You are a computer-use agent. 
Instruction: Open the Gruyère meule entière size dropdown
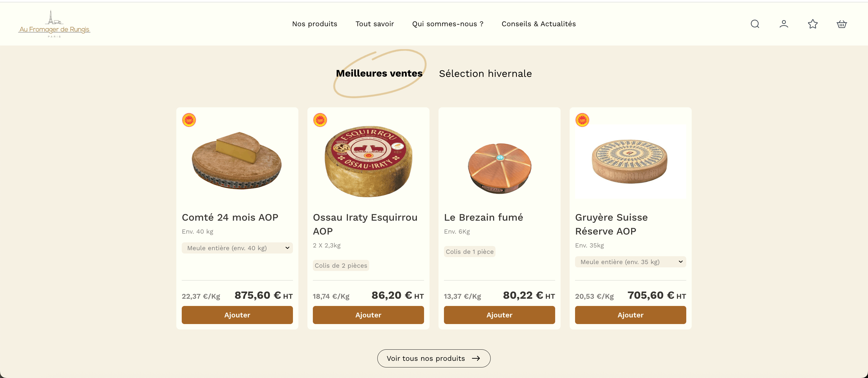pyautogui.click(x=630, y=262)
